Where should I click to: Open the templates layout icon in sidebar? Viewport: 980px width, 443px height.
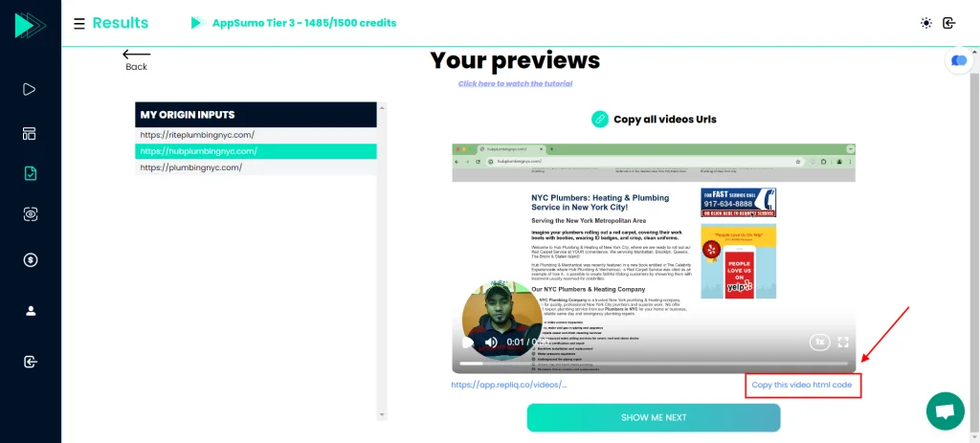click(30, 134)
